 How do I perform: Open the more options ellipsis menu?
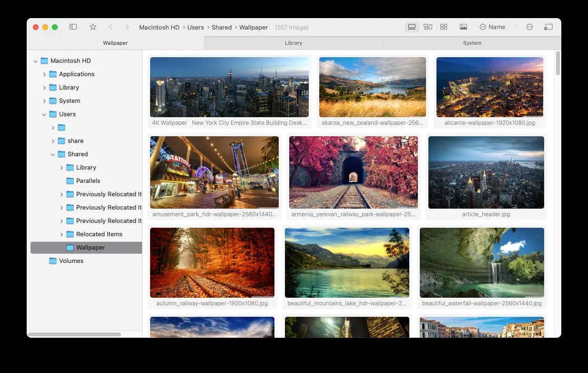[529, 27]
